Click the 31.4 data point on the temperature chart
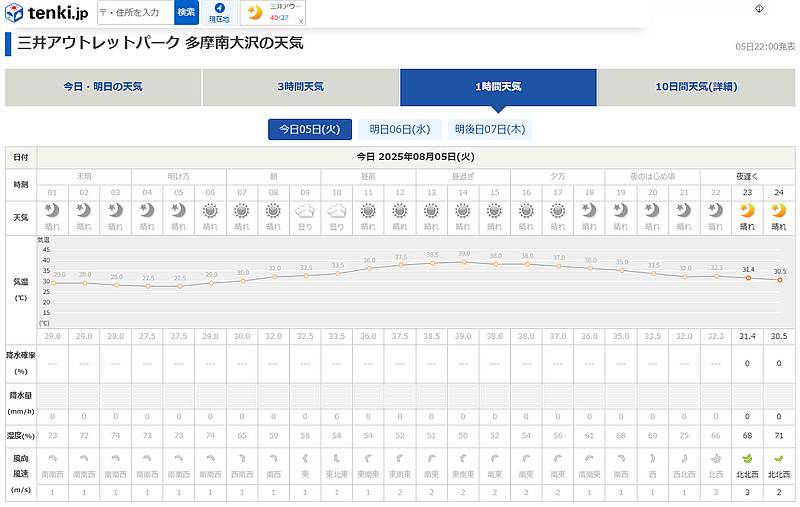 pos(748,278)
